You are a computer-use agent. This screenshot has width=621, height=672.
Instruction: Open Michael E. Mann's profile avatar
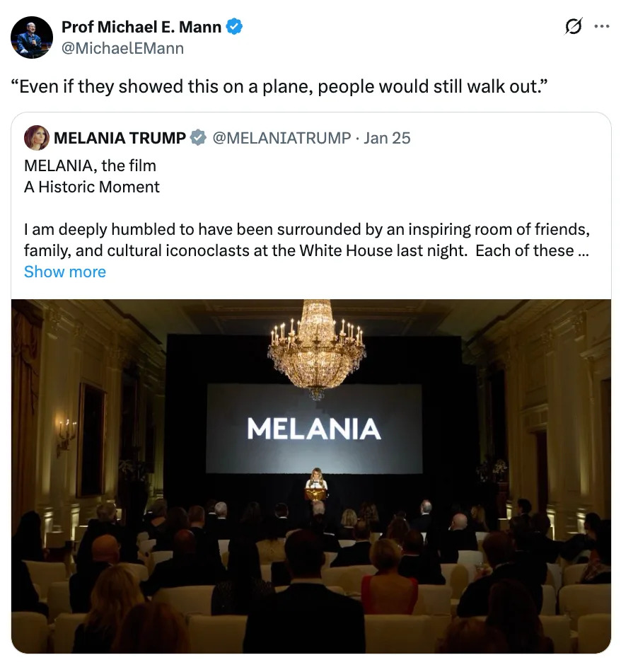click(x=33, y=37)
